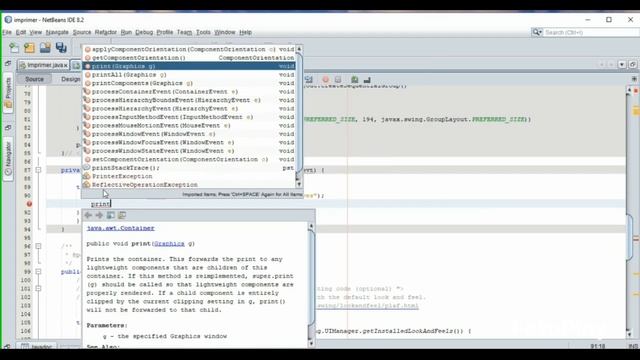Image resolution: width=640 pixels, height=360 pixels.
Task: Open the Team menu
Action: [184, 32]
